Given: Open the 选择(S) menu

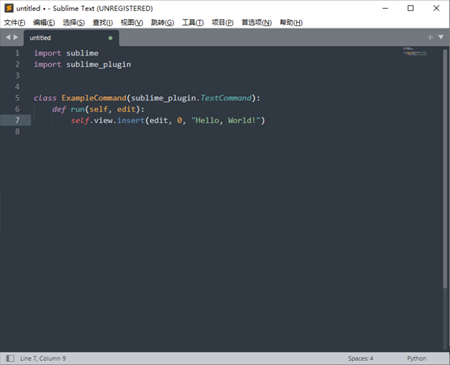Looking at the screenshot, I should pyautogui.click(x=74, y=23).
